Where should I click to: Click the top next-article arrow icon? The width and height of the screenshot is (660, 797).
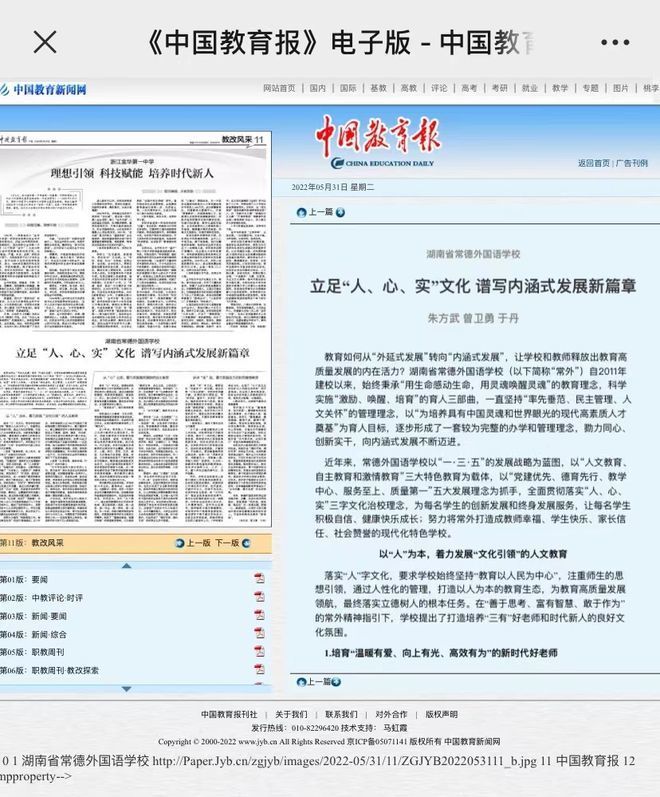coord(340,212)
